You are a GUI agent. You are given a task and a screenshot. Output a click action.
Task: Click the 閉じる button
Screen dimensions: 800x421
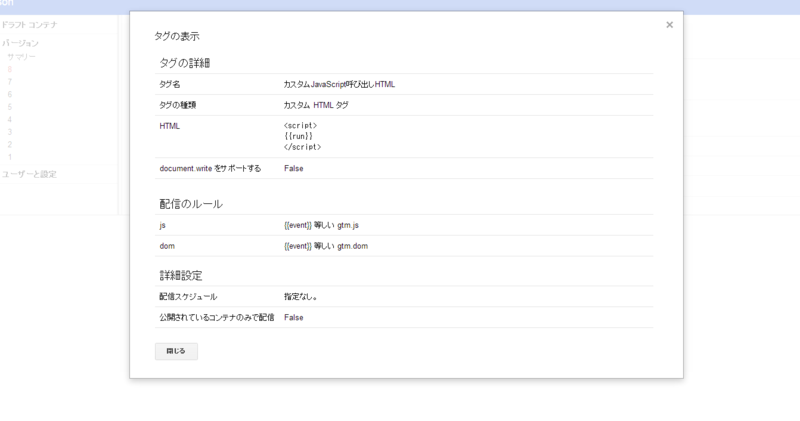coord(176,351)
